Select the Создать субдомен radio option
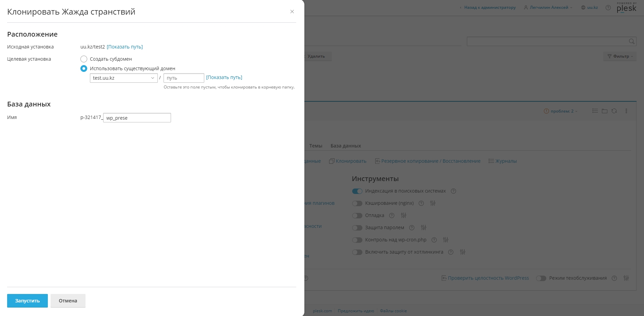Screen dimensions: 644x316 [x=84, y=59]
